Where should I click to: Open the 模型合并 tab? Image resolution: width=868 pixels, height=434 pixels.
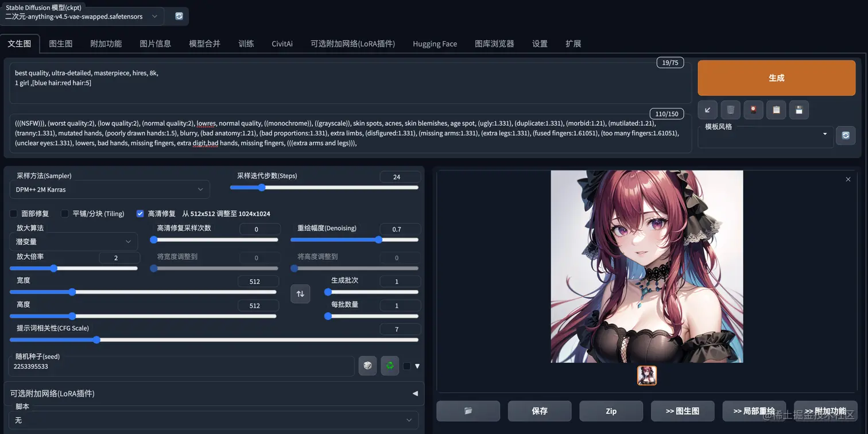point(204,44)
